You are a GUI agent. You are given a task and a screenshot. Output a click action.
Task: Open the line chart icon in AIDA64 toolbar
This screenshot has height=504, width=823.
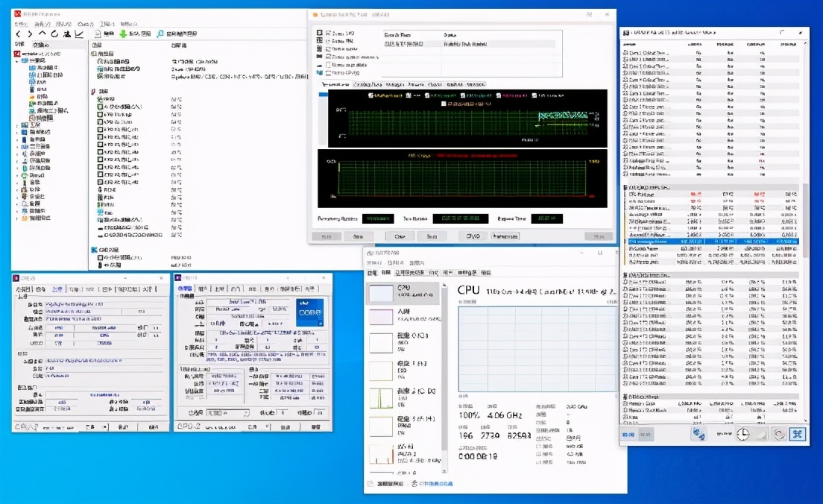pos(79,34)
